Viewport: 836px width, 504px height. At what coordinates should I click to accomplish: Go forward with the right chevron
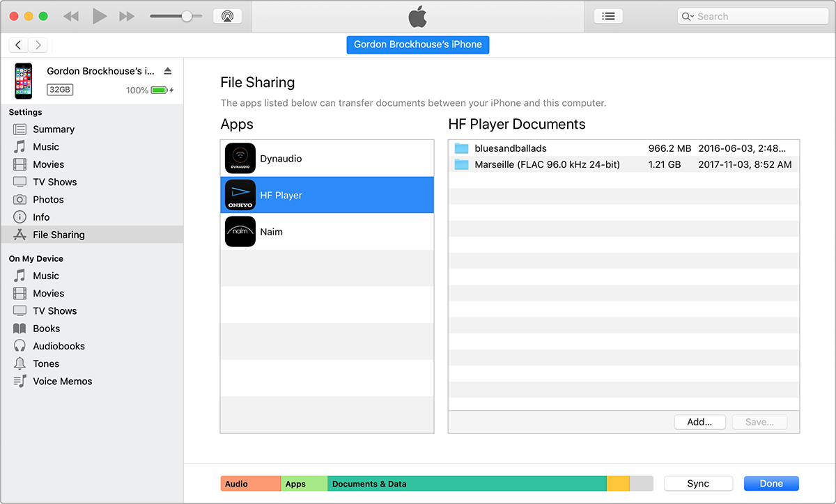[38, 45]
